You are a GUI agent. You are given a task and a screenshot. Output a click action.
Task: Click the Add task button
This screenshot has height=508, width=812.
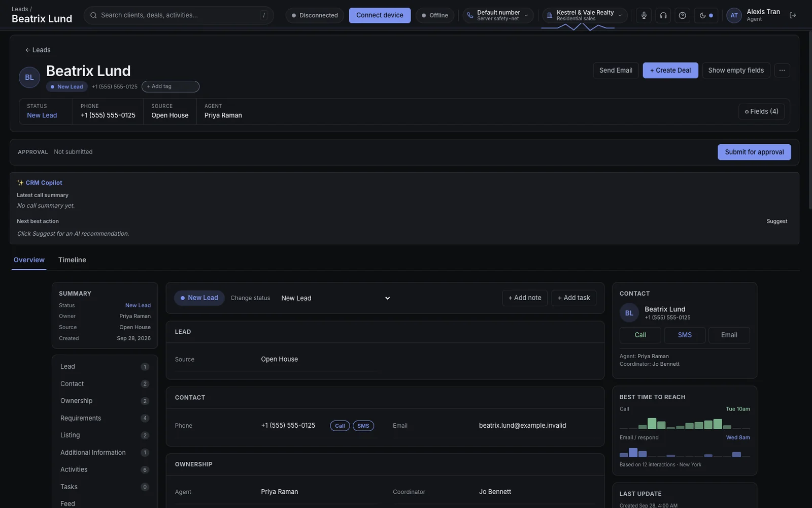point(574,298)
